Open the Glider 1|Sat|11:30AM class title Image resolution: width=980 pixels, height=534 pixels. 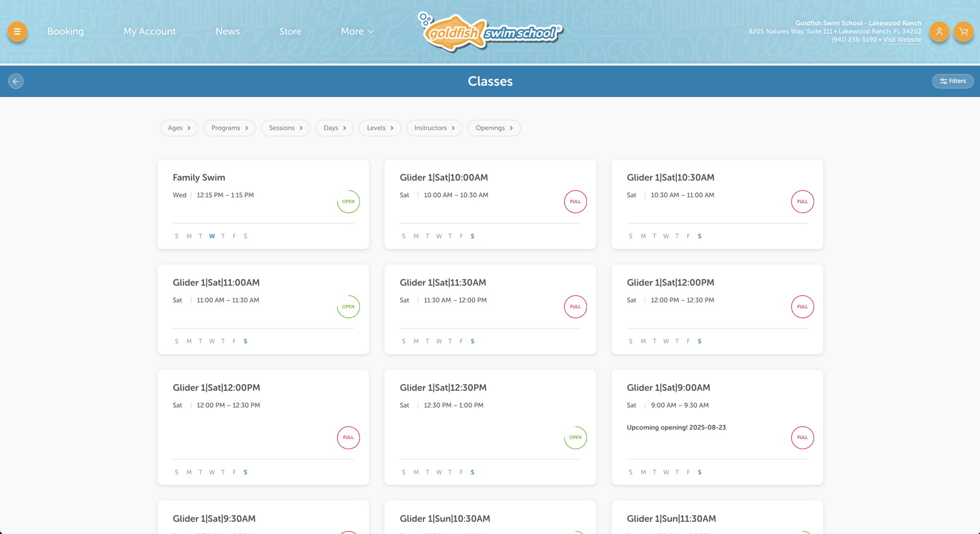pyautogui.click(x=443, y=283)
